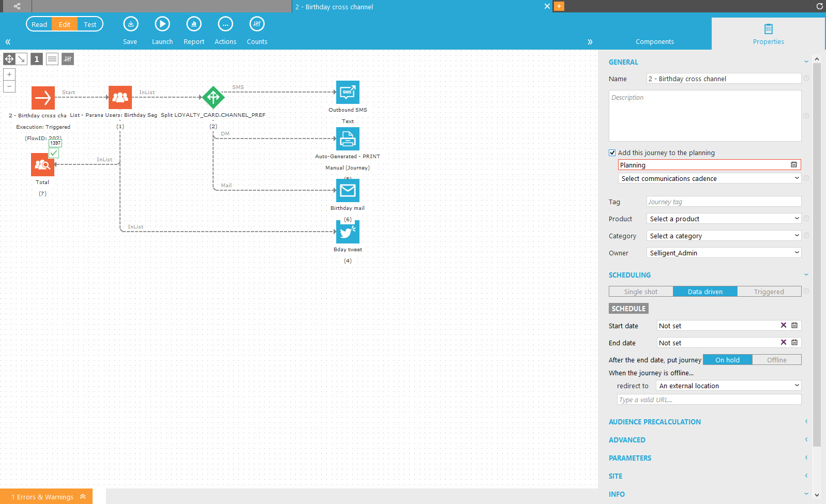Open the Report icon

click(194, 24)
